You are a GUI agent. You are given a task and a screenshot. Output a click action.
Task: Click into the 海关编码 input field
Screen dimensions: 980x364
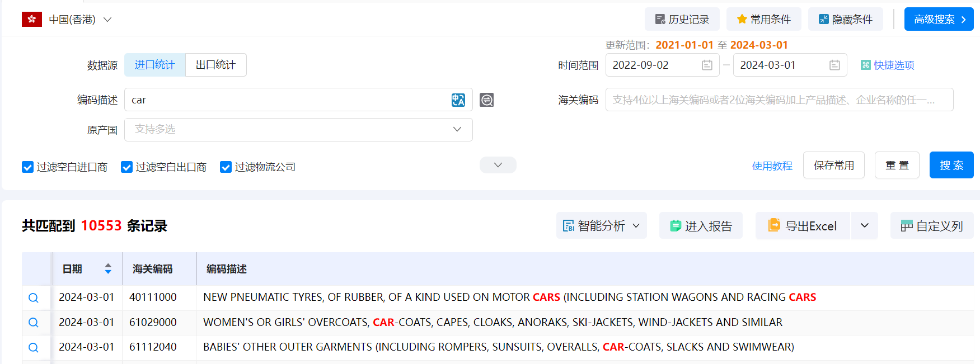[779, 100]
